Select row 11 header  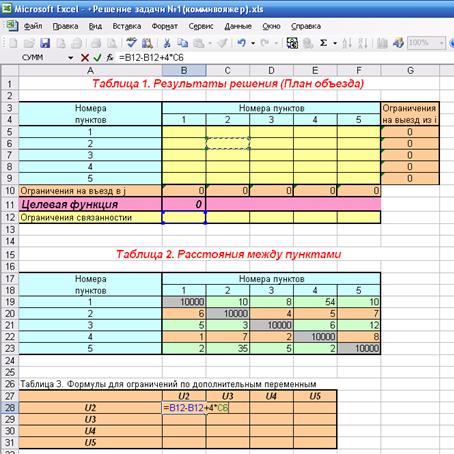(10, 204)
